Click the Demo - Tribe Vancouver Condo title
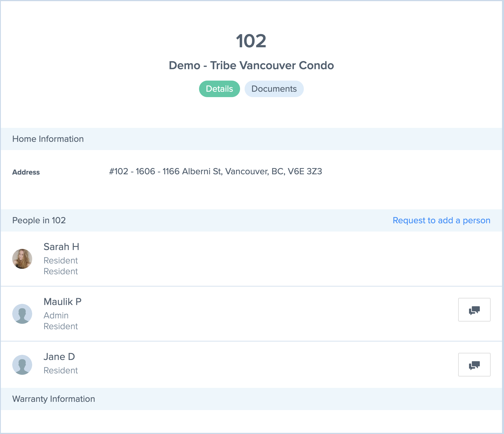Screen dimensions: 504x434 (x=251, y=65)
